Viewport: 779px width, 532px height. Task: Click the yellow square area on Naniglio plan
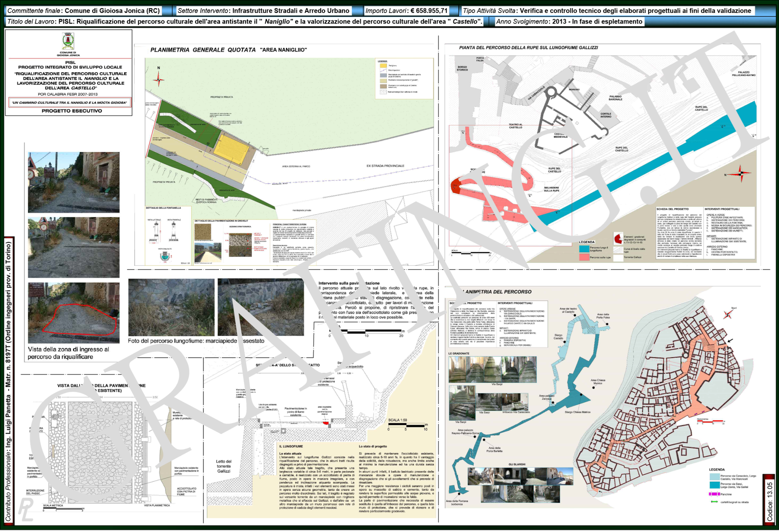click(231, 149)
